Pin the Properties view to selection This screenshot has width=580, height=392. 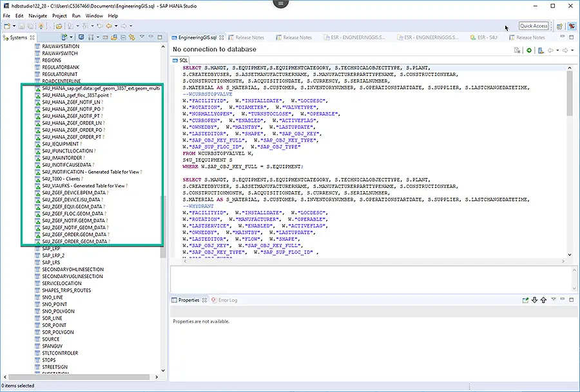coord(526,300)
